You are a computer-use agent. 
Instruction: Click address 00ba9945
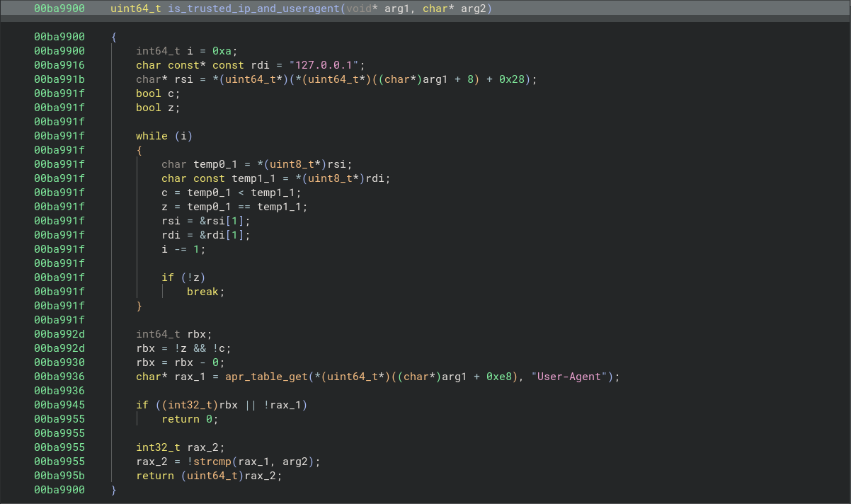[59, 405]
